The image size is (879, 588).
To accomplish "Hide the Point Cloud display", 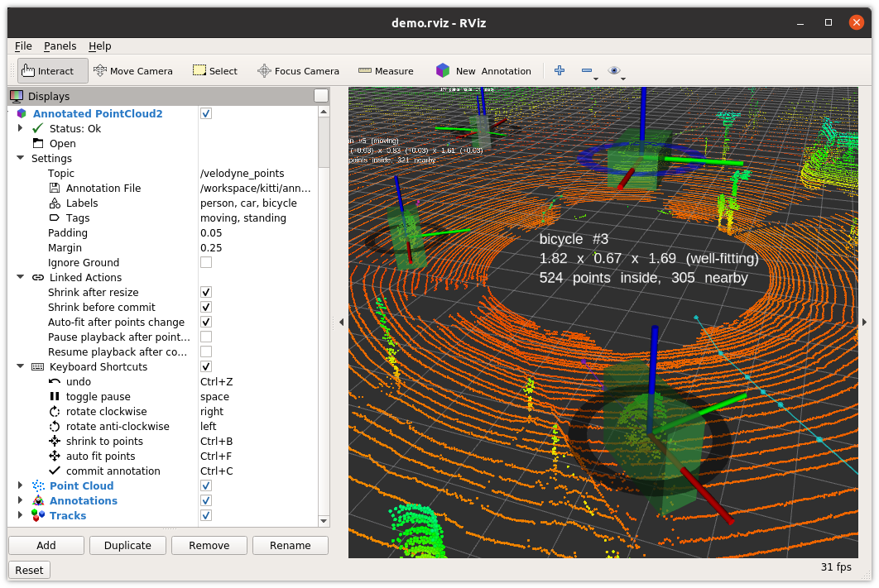I will 206,486.
